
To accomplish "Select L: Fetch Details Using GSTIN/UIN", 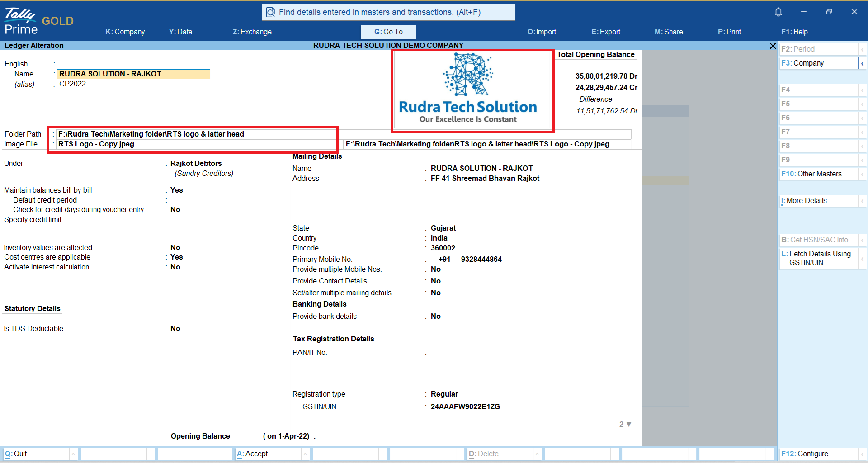I will pos(818,258).
